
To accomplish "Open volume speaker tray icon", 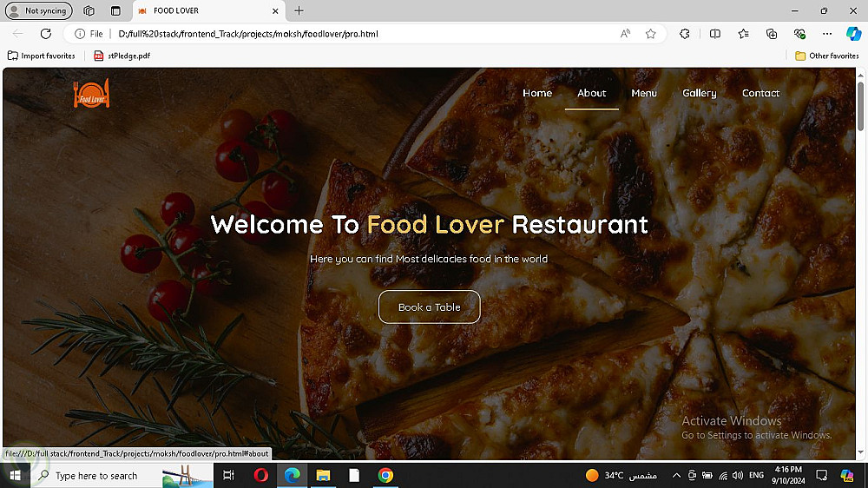I will tap(737, 475).
